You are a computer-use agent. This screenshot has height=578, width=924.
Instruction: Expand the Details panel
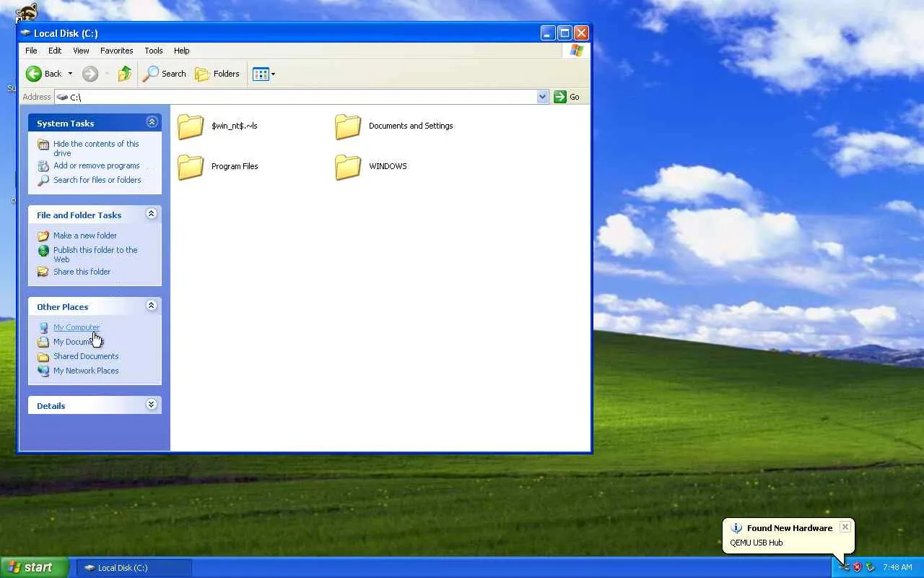click(x=152, y=405)
